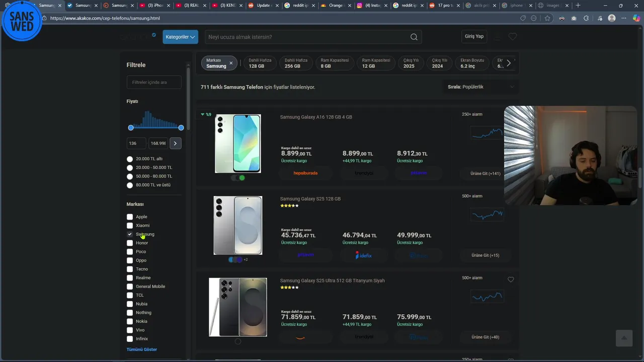Select the 80.000 TL ve üstü price option
644x362 pixels.
tap(130, 185)
